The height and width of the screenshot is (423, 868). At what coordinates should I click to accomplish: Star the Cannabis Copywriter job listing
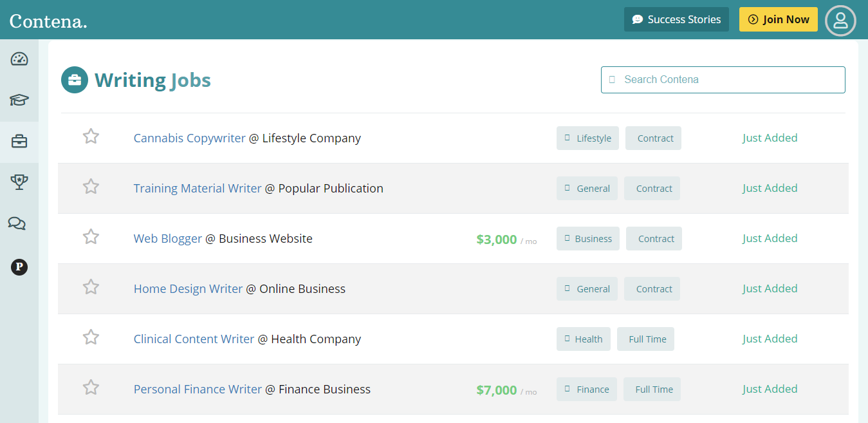click(x=91, y=136)
